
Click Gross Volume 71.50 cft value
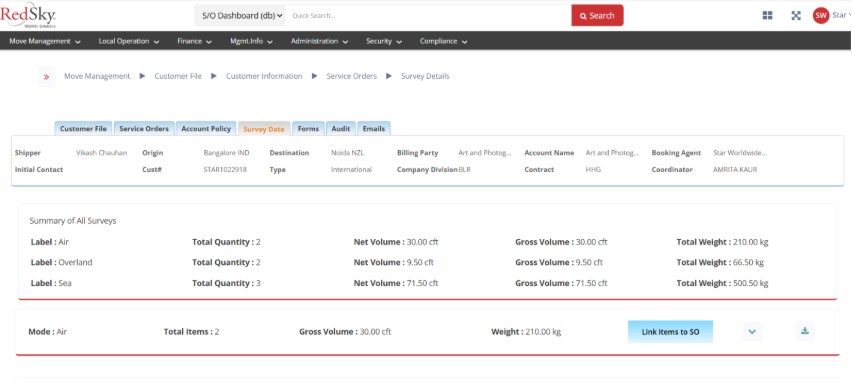pyautogui.click(x=591, y=284)
